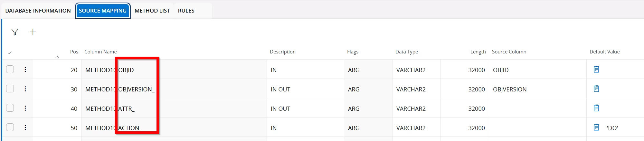Image resolution: width=644 pixels, height=141 pixels.
Task: Tick the checkbox for the ACTION_ row
Action: [x=10, y=127]
